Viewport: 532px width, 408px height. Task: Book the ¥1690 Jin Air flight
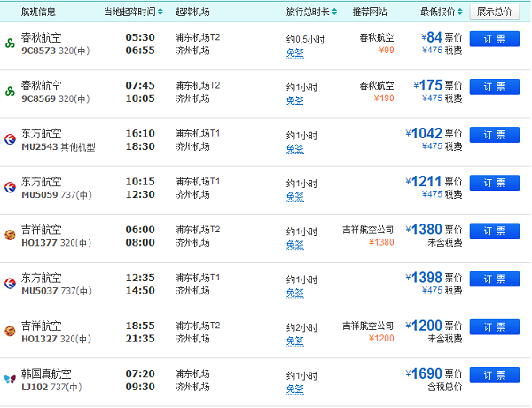pos(494,374)
